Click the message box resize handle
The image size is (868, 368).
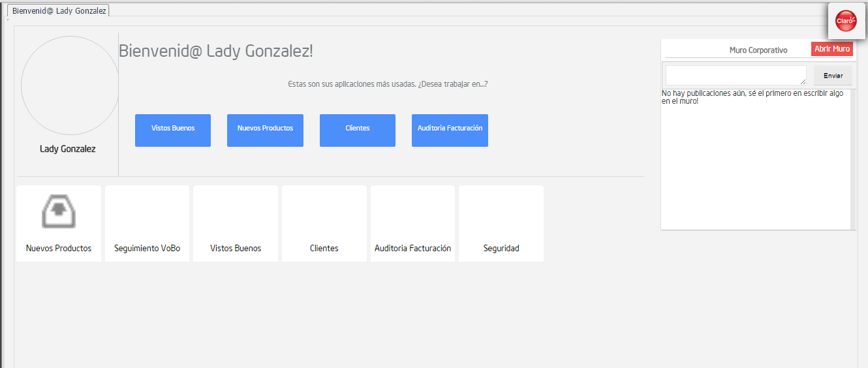point(803,82)
